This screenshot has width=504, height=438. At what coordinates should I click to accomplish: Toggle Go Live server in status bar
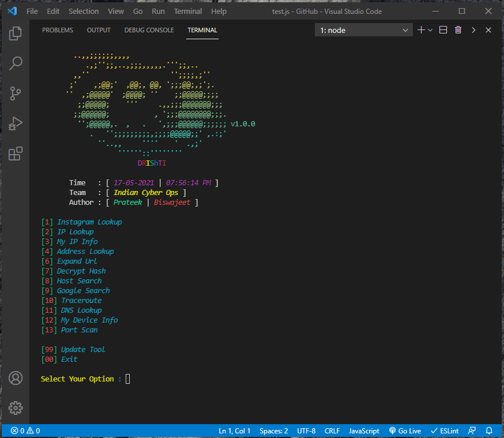[x=405, y=430]
